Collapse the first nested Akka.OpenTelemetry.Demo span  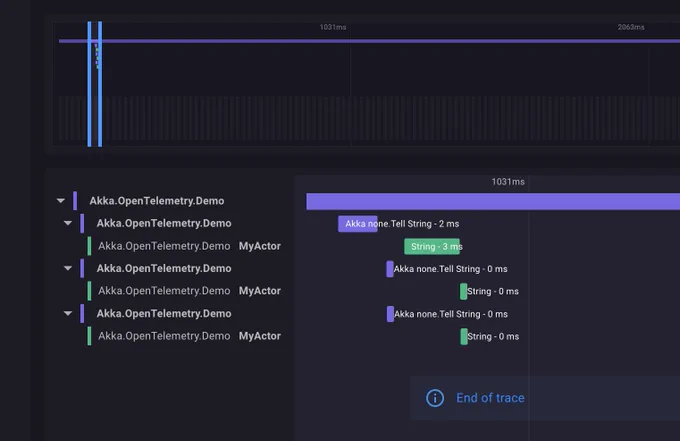point(68,223)
